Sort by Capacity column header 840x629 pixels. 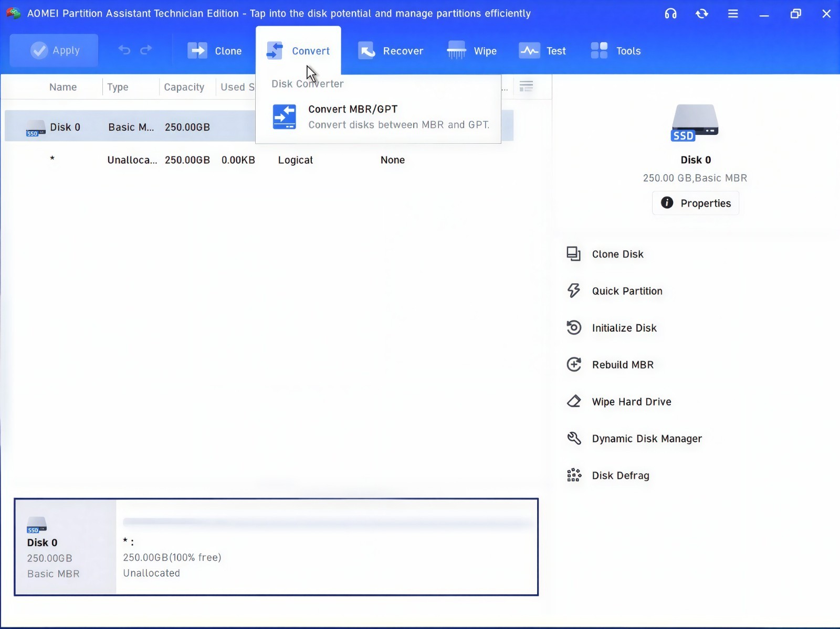[x=184, y=87]
